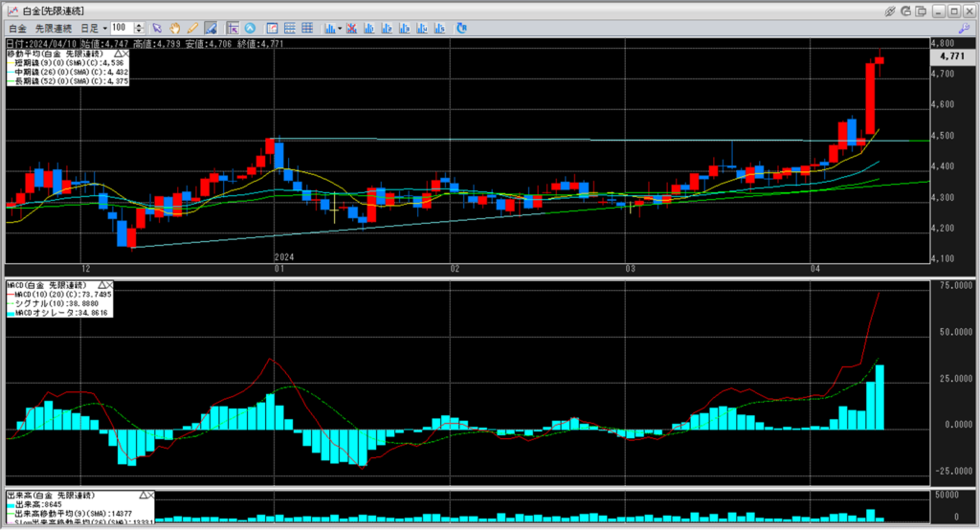Click the refresh chart icon in toolbar
980x530 pixels.
pos(461,28)
